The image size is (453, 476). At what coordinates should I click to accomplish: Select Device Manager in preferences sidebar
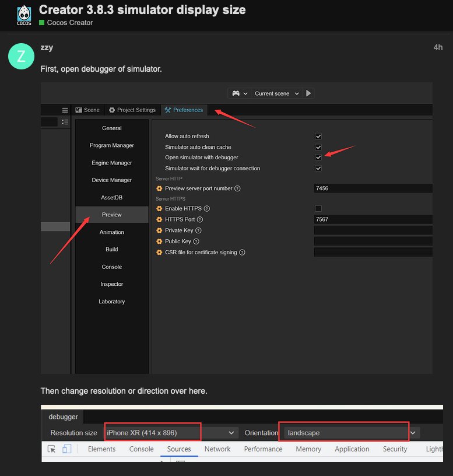pos(112,180)
